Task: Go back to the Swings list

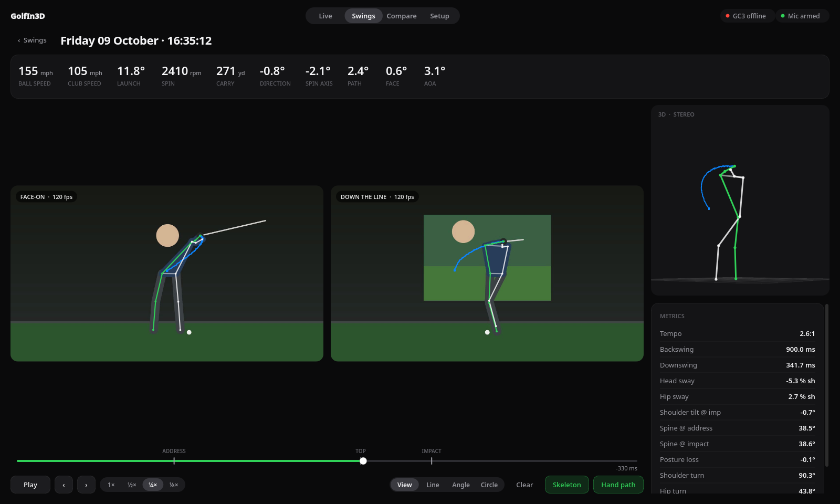Action: tap(32, 40)
